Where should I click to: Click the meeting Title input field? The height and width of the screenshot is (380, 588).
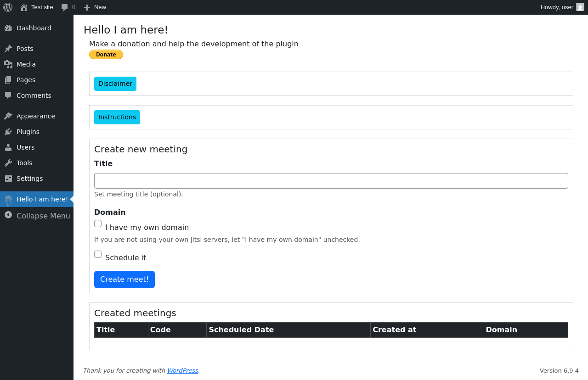point(331,181)
